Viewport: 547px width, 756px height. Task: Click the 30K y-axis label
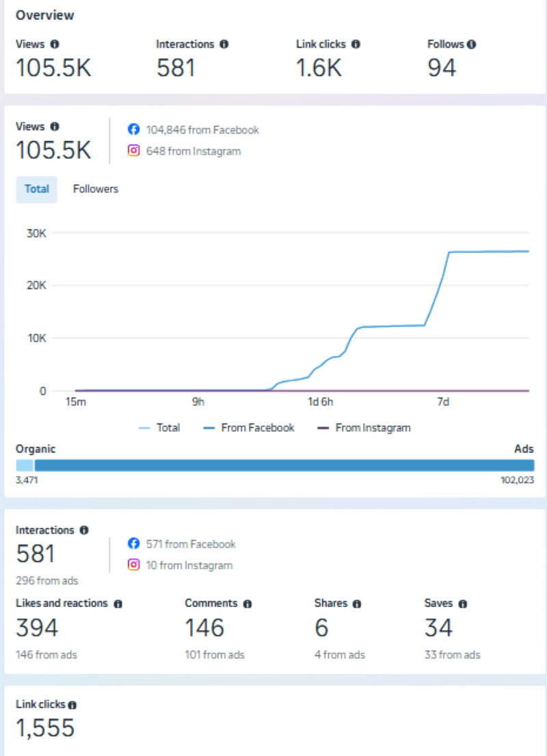click(37, 233)
